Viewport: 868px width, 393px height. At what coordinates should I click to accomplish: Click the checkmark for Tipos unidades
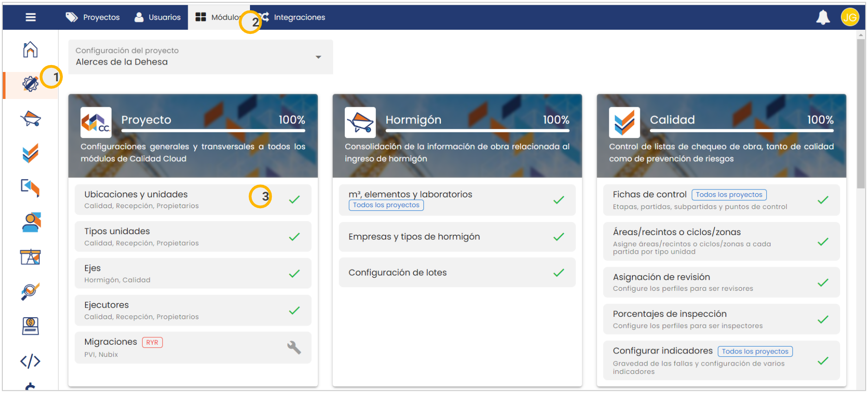294,237
